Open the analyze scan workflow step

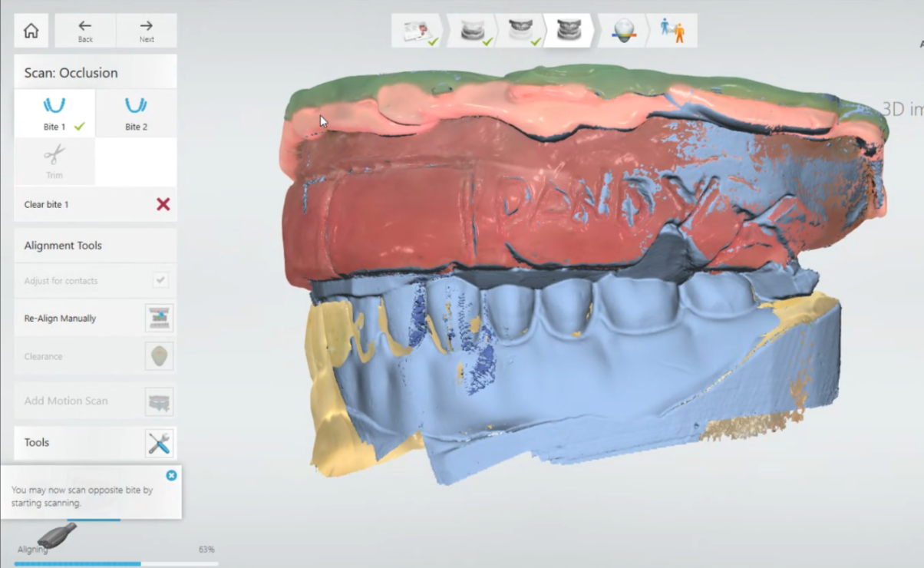(x=623, y=31)
